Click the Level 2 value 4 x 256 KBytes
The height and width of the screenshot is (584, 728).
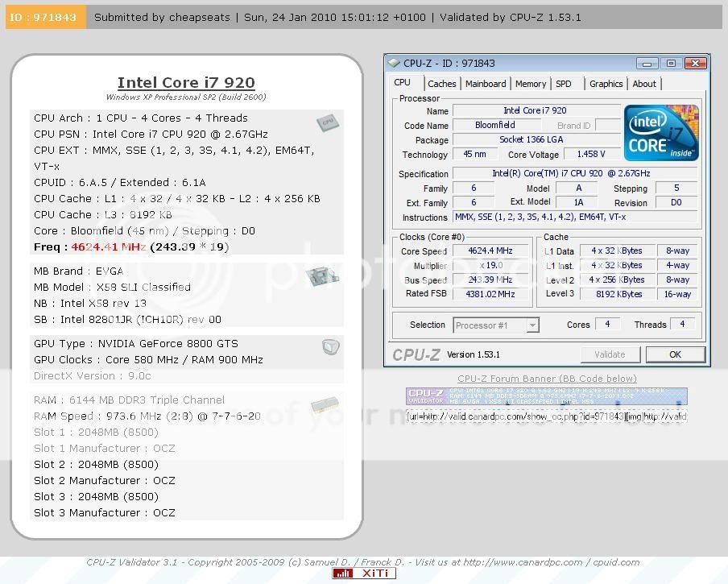coord(618,280)
